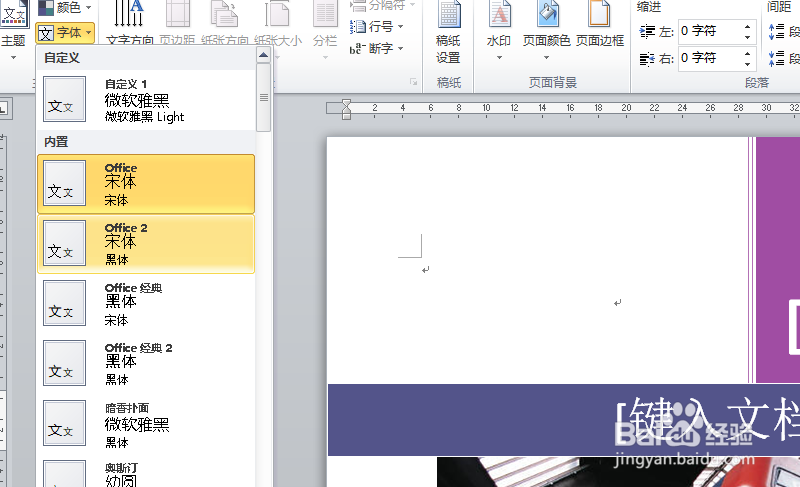
Task: Click the 键入文档 title placeholder
Action: point(707,420)
